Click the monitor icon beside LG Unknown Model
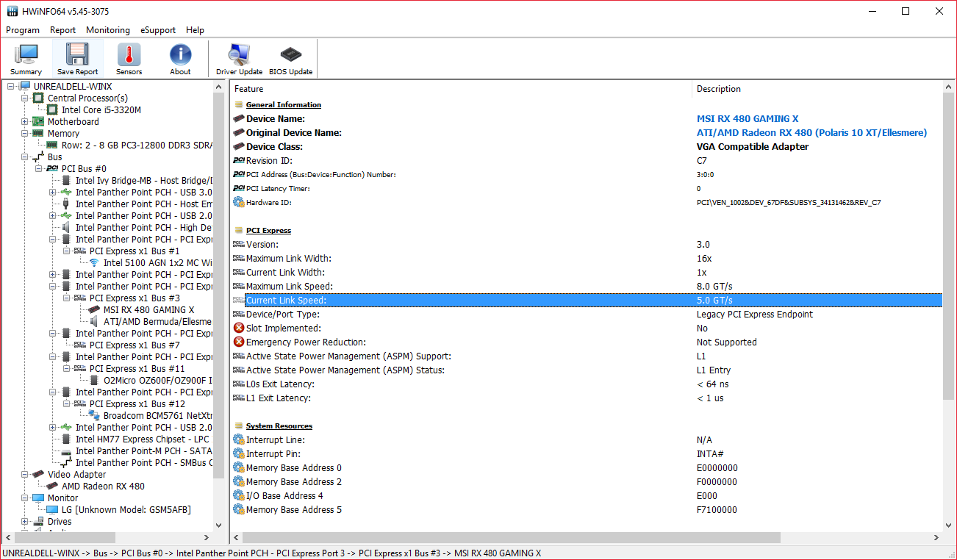The height and width of the screenshot is (560, 957). [x=52, y=509]
